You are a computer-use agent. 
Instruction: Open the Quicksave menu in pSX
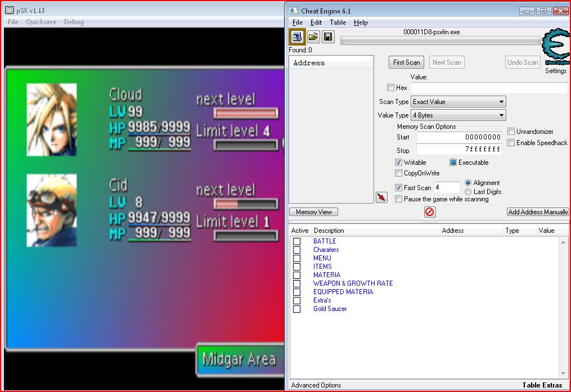(x=41, y=22)
